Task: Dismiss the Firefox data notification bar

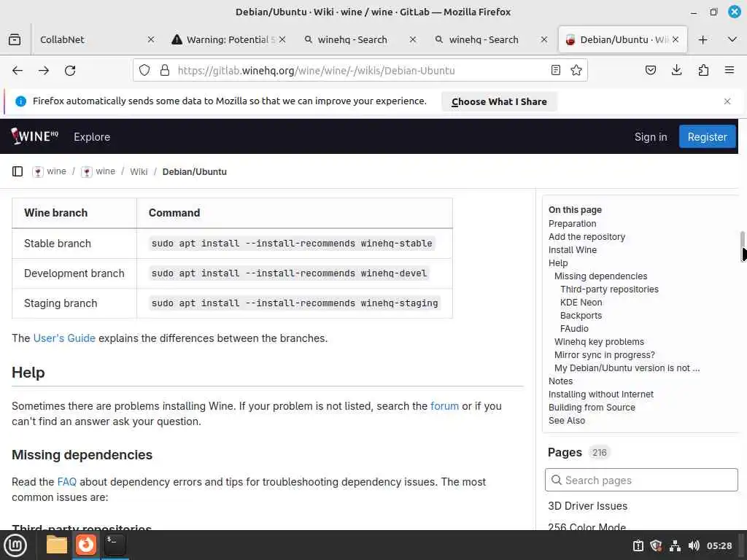Action: click(x=727, y=101)
